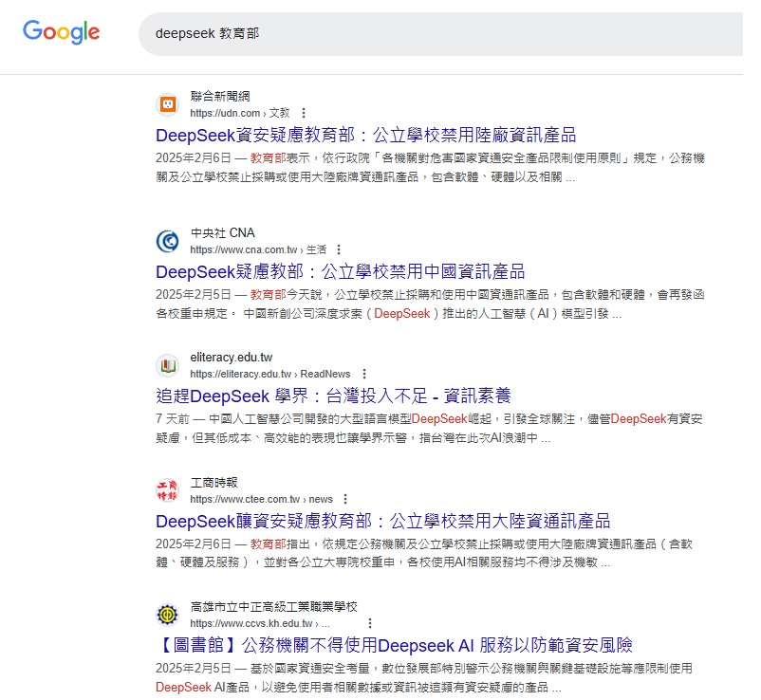Click the https://www.ccvs.kh.edu.tw URL
Screen dimensions: 761x700
coord(260,623)
